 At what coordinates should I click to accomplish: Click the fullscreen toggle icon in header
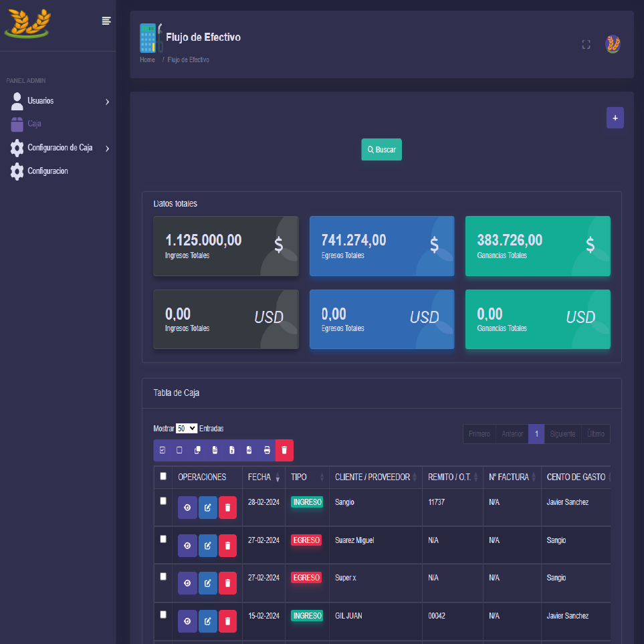[x=586, y=45]
